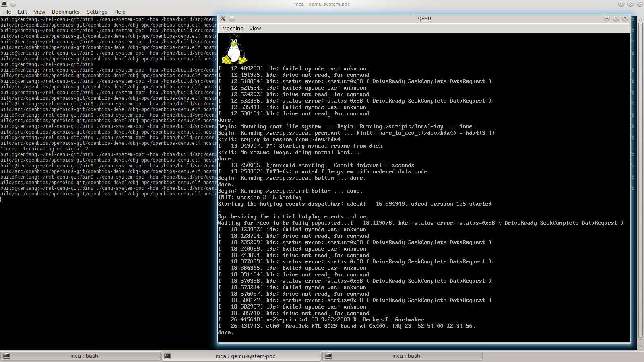Click the 'ne2k-pci.c:v1.03' driver line

coord(321,320)
